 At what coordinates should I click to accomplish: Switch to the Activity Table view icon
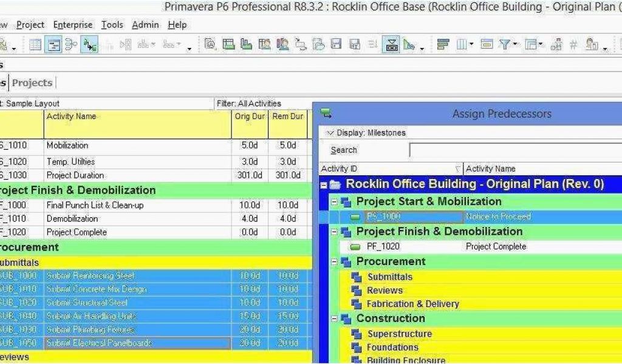[x=35, y=44]
